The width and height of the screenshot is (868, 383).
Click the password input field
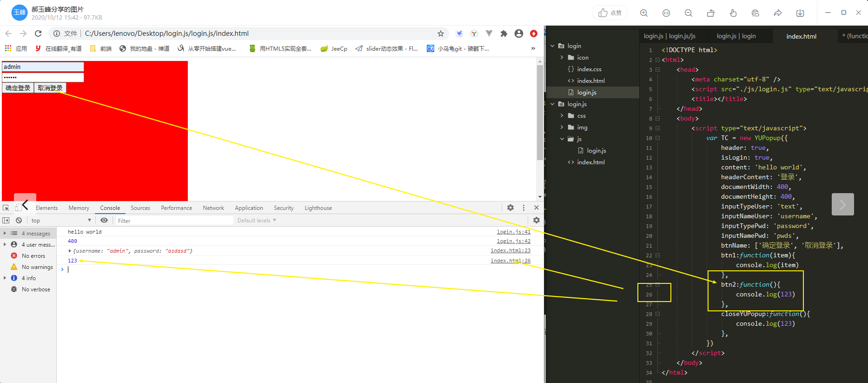pos(43,77)
